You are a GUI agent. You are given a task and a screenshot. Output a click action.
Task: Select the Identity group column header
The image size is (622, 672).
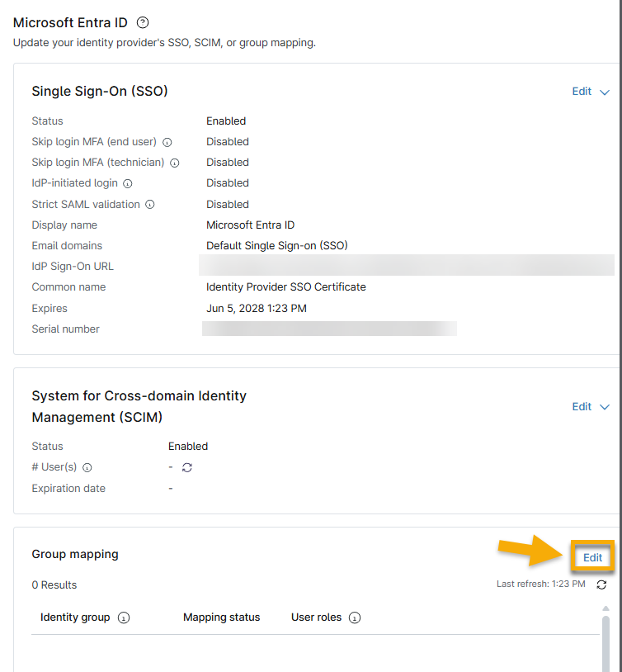pos(75,618)
